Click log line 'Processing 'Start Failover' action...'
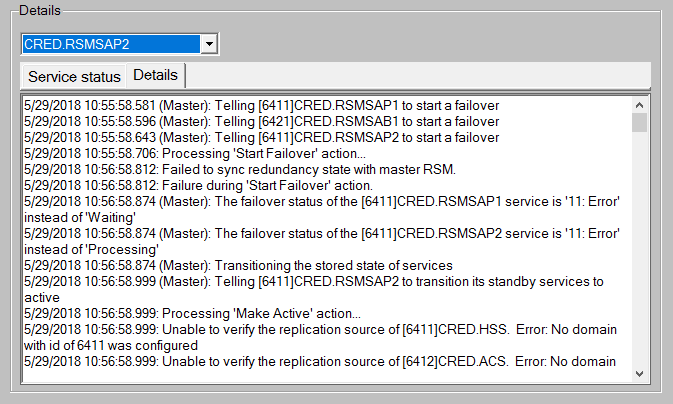 pos(195,153)
